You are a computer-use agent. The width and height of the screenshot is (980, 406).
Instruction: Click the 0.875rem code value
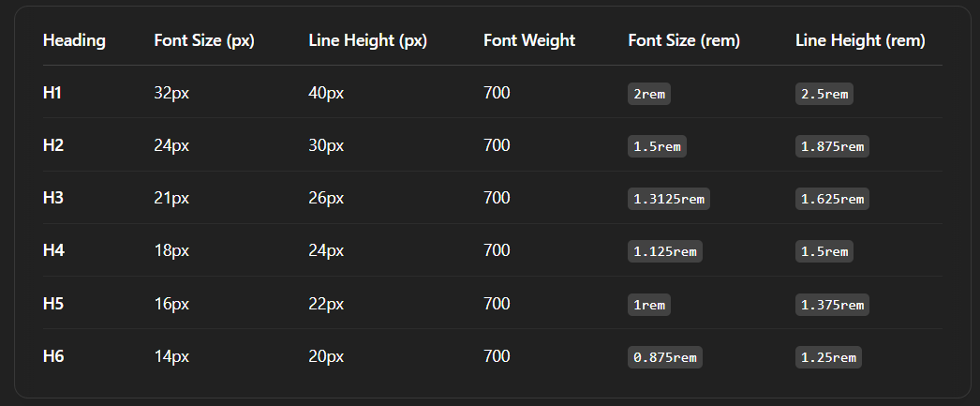(x=665, y=357)
